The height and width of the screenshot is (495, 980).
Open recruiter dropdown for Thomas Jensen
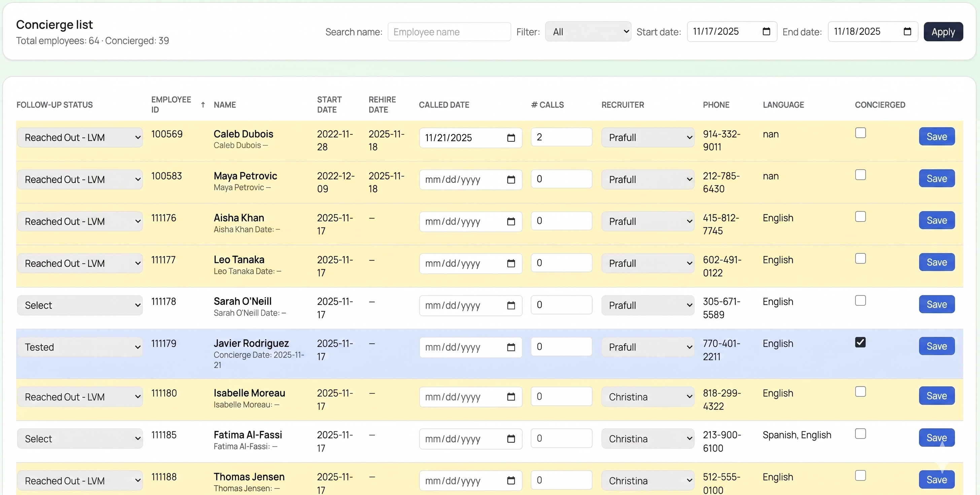tap(648, 481)
